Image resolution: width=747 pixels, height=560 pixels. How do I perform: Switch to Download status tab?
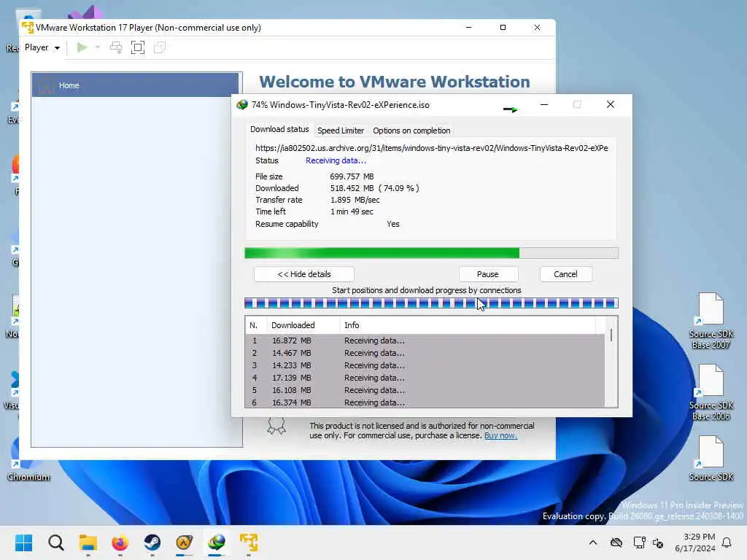(x=279, y=129)
